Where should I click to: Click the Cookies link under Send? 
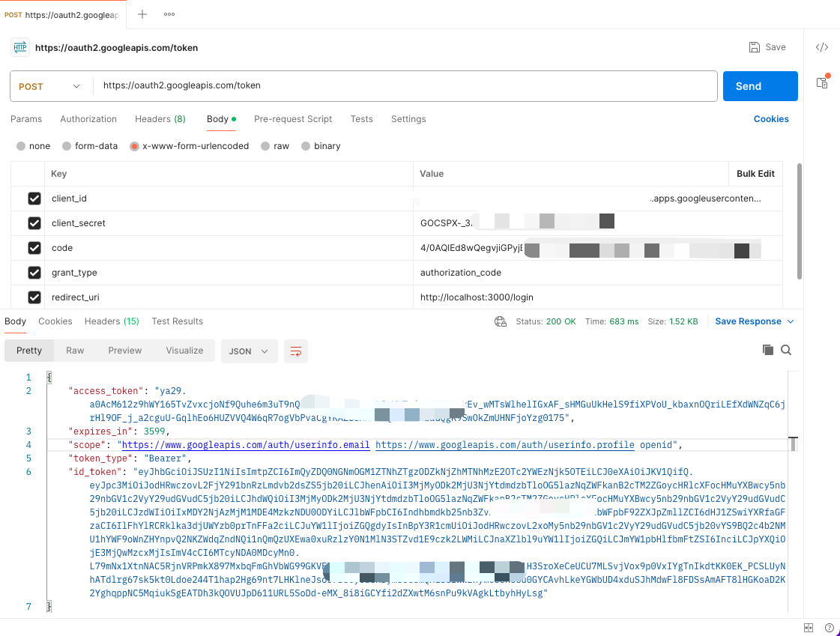pos(771,119)
